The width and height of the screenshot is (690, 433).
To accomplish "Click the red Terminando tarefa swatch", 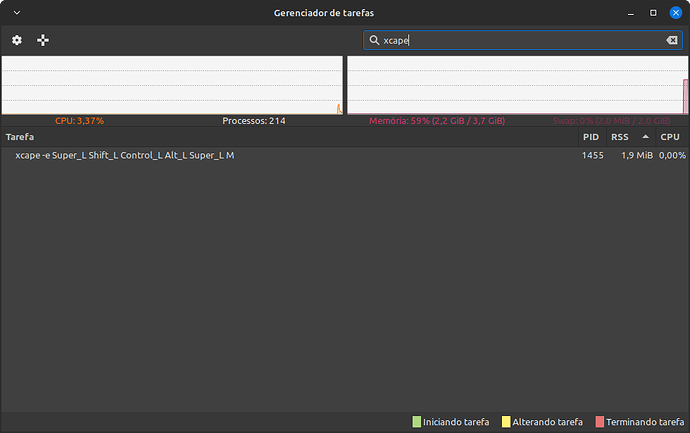I will tap(600, 422).
